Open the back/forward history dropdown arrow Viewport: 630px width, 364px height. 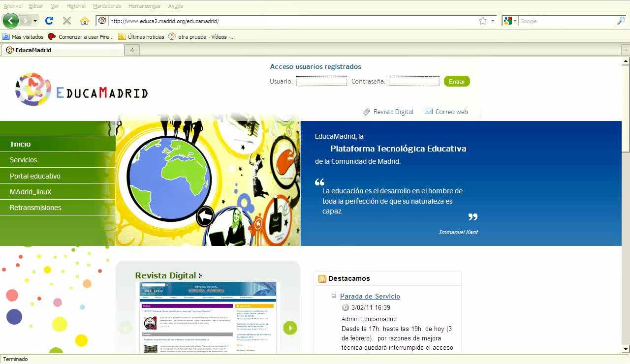[35, 21]
